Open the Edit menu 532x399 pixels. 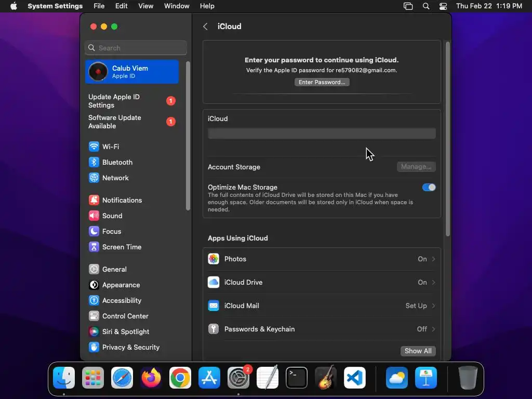point(121,6)
